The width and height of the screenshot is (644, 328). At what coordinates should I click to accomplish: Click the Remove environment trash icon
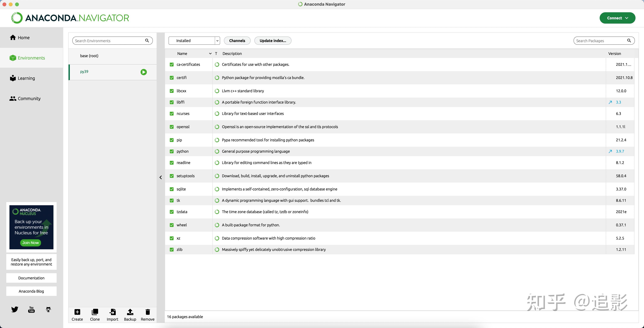click(147, 312)
